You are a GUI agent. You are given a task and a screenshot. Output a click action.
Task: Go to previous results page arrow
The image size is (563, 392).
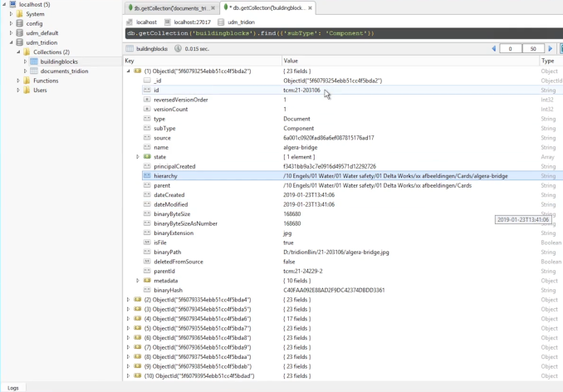click(x=494, y=48)
